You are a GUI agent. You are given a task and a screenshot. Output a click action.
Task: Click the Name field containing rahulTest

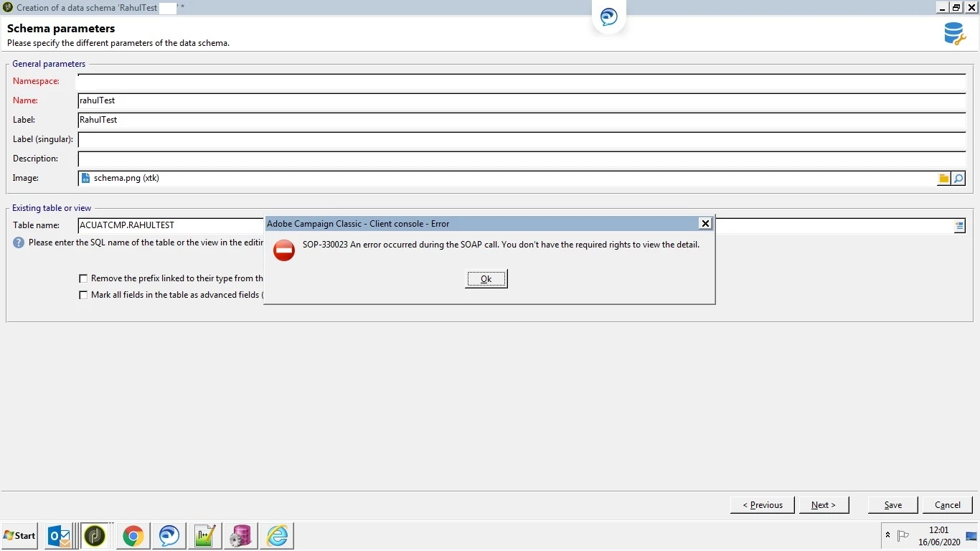tap(522, 101)
